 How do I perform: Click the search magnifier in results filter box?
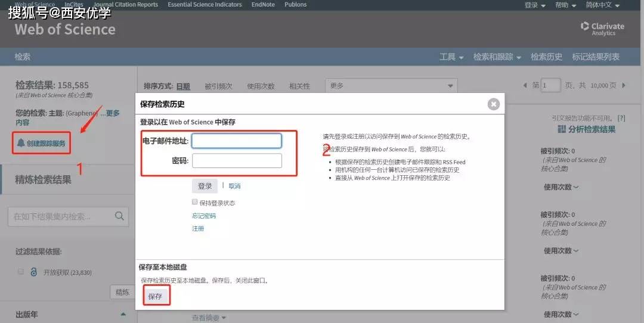coord(119,216)
